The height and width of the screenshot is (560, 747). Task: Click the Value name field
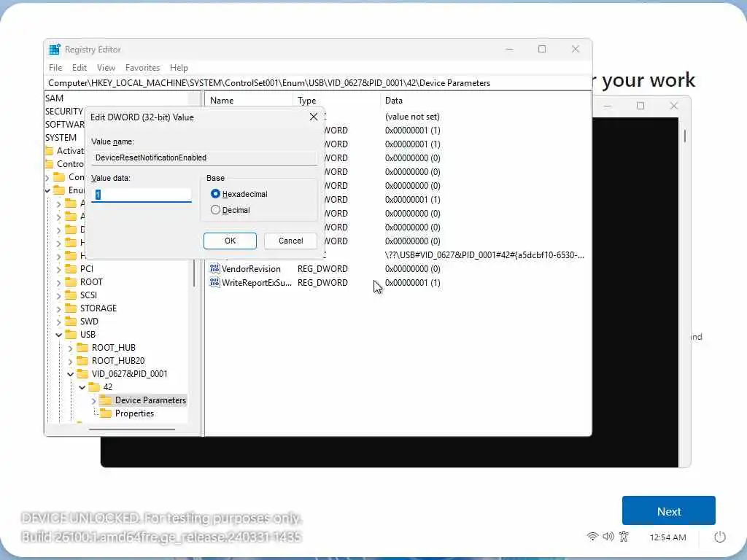click(x=204, y=157)
